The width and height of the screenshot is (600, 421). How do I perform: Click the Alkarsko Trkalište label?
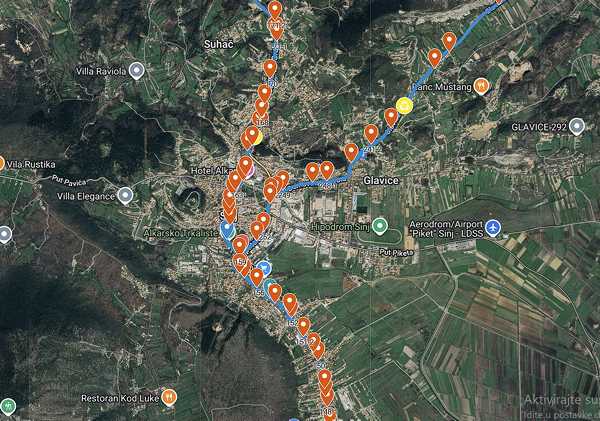coord(181,233)
